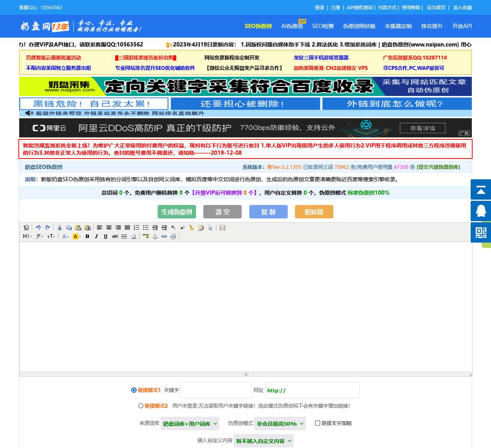Viewport: 491px width, 448px height.
Task: Open 排名提升 nav tab
Action: [x=432, y=26]
